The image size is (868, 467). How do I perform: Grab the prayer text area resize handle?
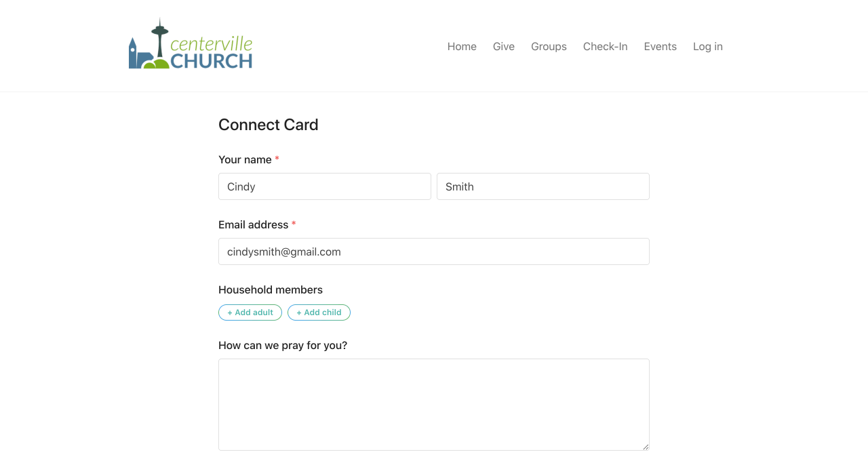646,447
